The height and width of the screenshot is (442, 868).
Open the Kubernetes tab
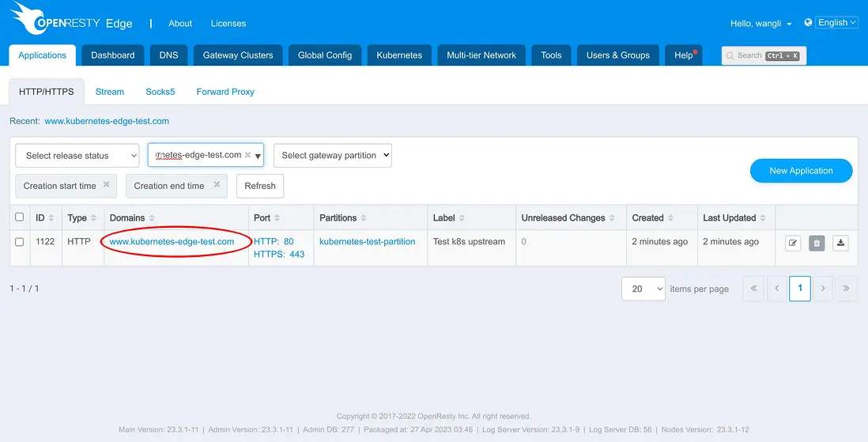click(x=399, y=55)
